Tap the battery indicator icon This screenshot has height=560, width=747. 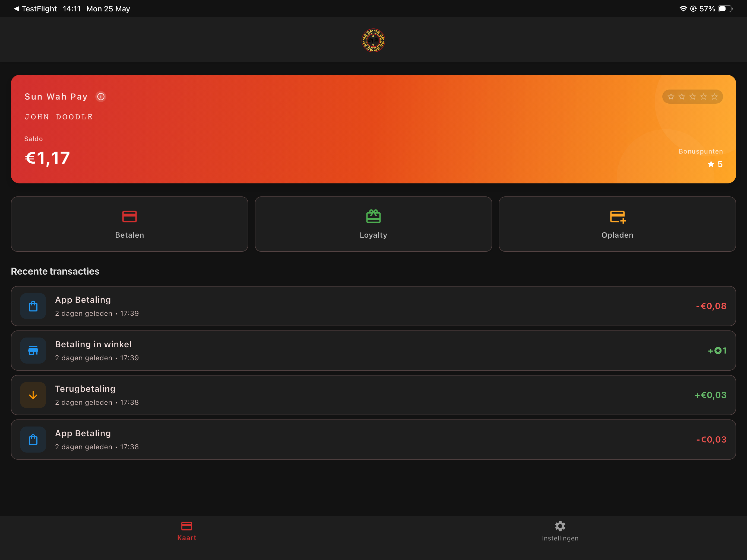coord(725,9)
